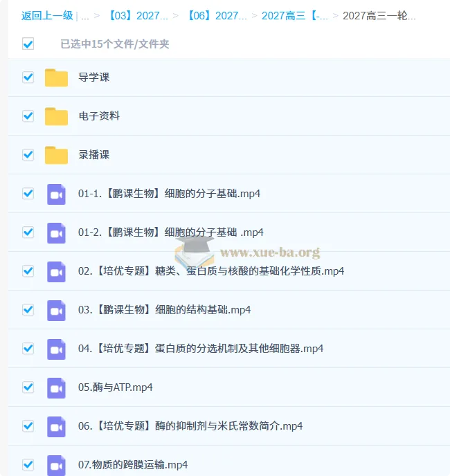Open 02.【培优专题】糖类、蛋白质与核酸的基础化学性质.mp4
This screenshot has width=450, height=476.
point(211,271)
